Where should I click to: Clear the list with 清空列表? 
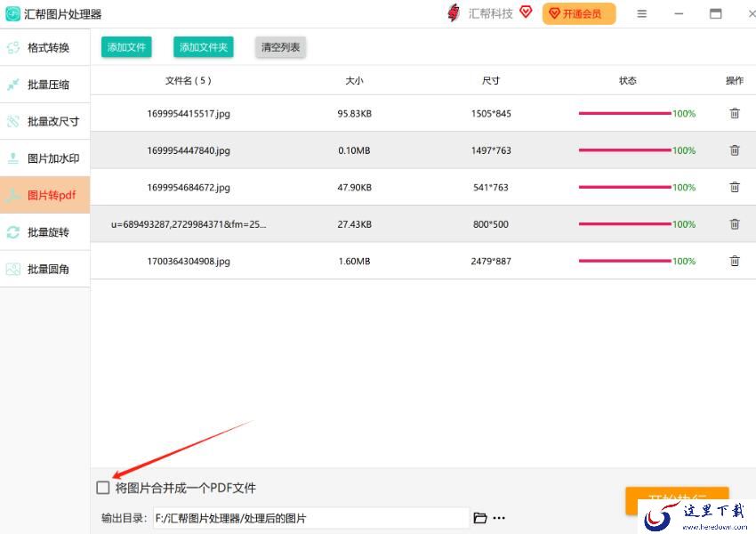(x=280, y=47)
